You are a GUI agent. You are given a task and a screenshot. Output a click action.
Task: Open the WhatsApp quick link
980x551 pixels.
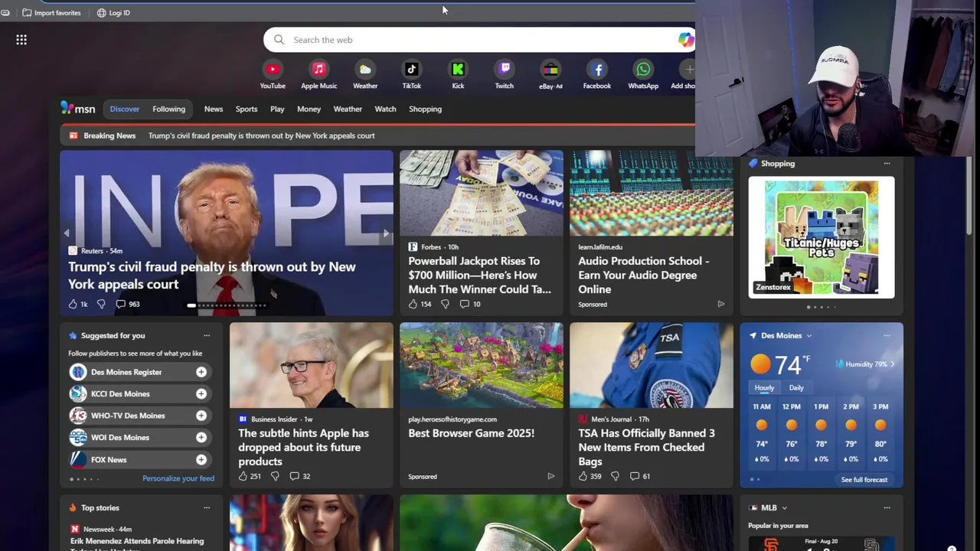coord(643,75)
